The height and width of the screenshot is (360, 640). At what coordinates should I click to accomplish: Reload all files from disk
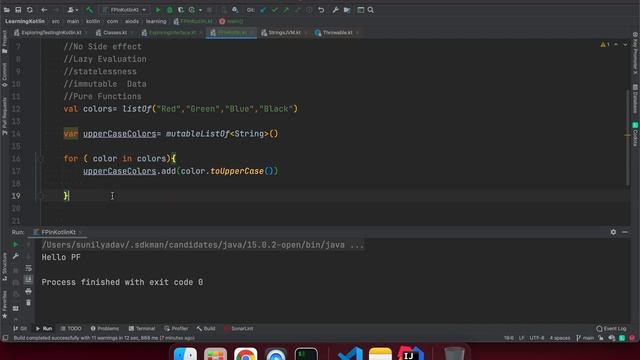(30, 10)
